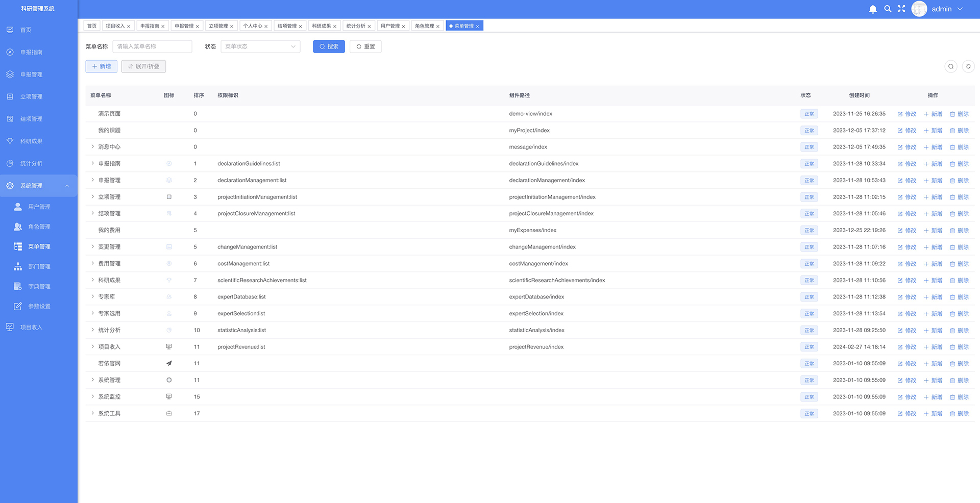Click the blue 搜索 button
The height and width of the screenshot is (503, 980).
[329, 46]
